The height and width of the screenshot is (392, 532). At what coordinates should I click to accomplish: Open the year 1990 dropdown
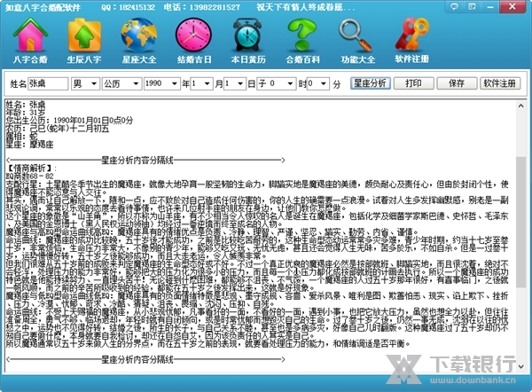pyautogui.click(x=161, y=83)
